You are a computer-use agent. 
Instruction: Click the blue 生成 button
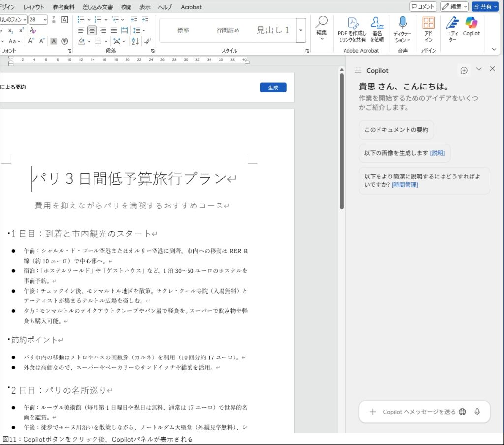(x=273, y=88)
